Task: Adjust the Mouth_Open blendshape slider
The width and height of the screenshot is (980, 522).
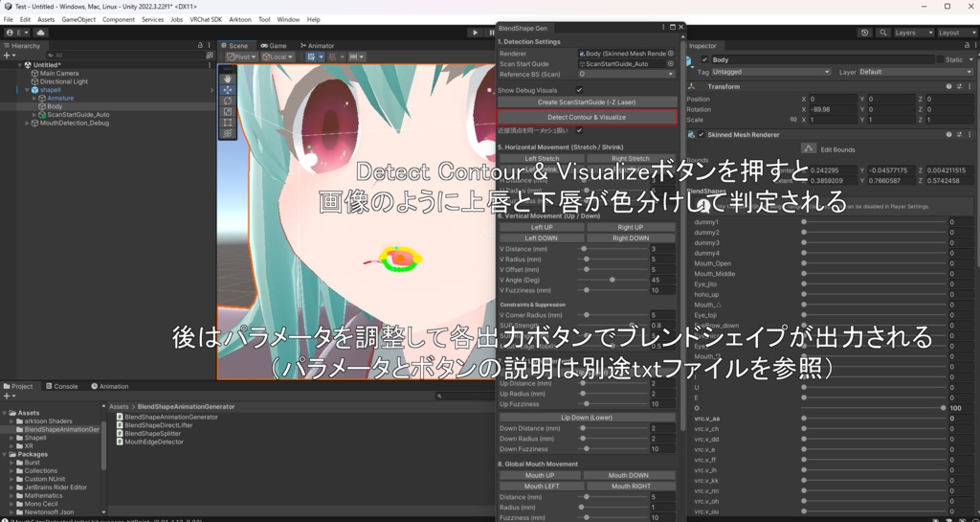Action: pyautogui.click(x=875, y=263)
